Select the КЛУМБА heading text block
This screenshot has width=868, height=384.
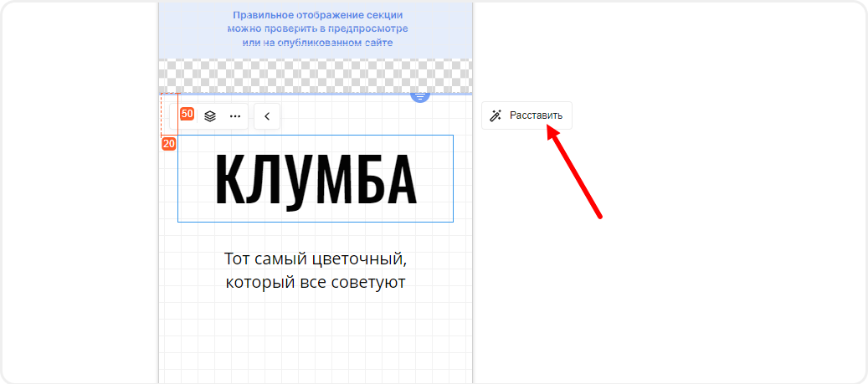pyautogui.click(x=316, y=178)
